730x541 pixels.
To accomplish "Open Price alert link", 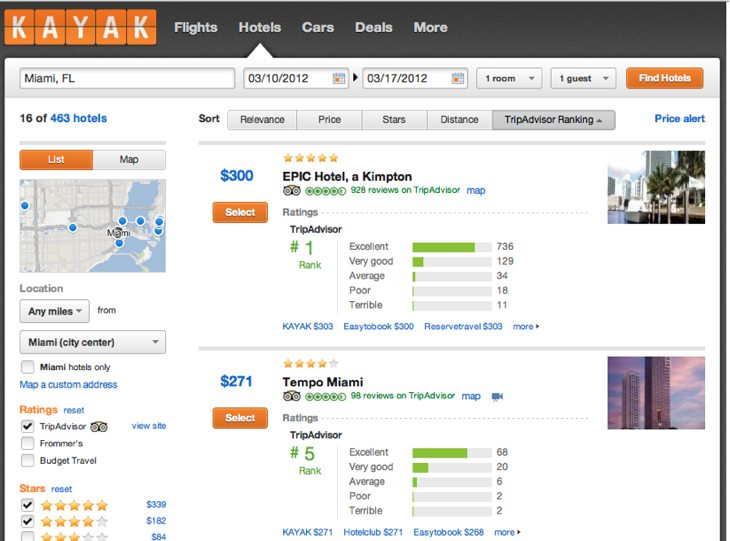I will (x=680, y=119).
